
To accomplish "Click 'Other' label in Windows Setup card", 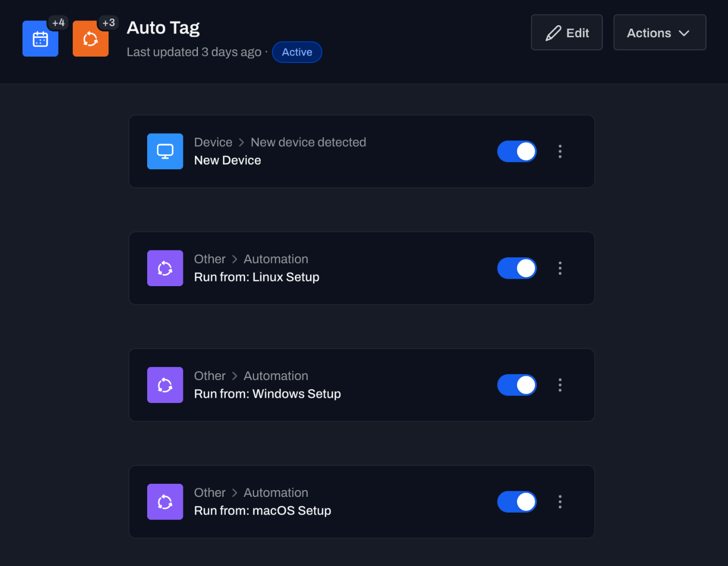I will [209, 376].
